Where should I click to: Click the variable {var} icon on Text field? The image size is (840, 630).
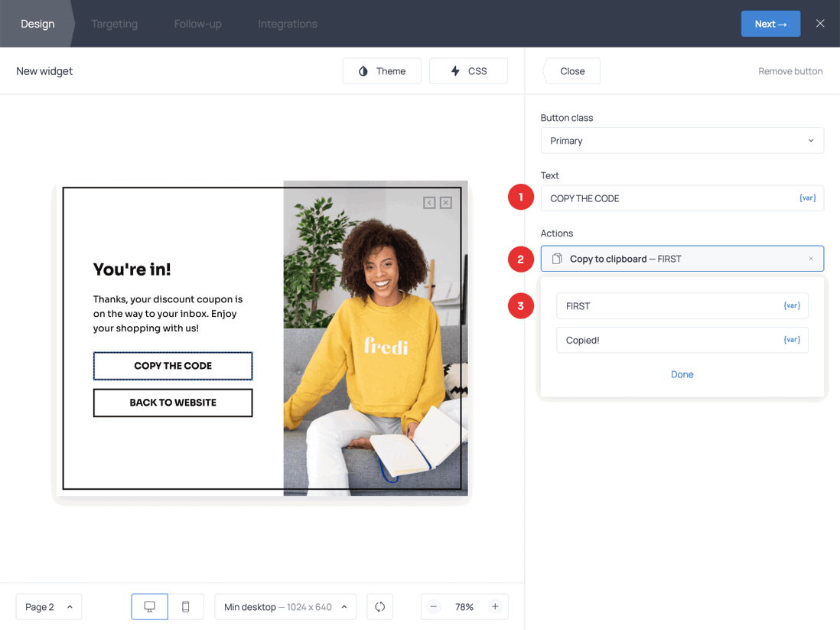tap(807, 197)
